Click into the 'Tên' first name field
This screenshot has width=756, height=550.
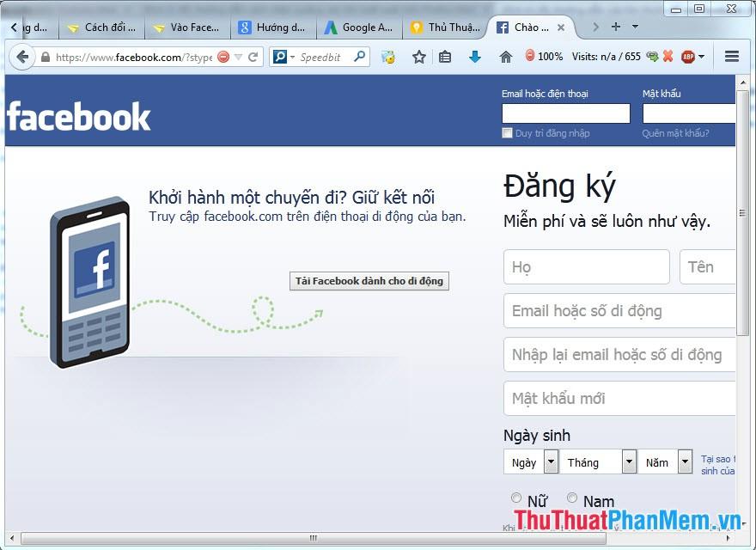point(708,266)
